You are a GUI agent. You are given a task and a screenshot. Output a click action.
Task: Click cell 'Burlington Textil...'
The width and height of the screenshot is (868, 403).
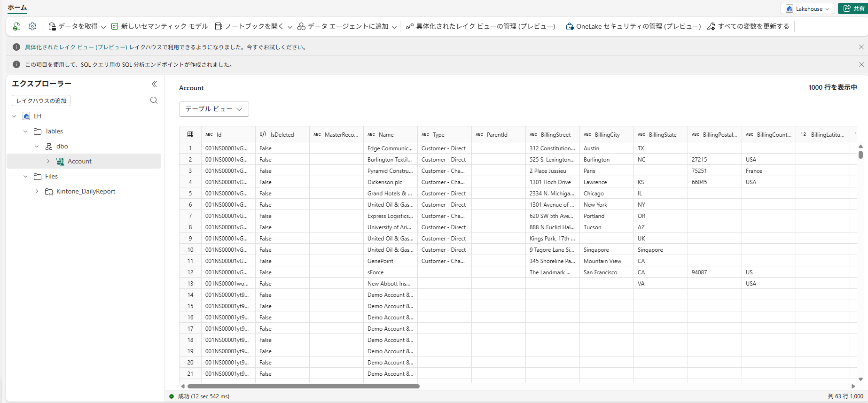(391, 160)
